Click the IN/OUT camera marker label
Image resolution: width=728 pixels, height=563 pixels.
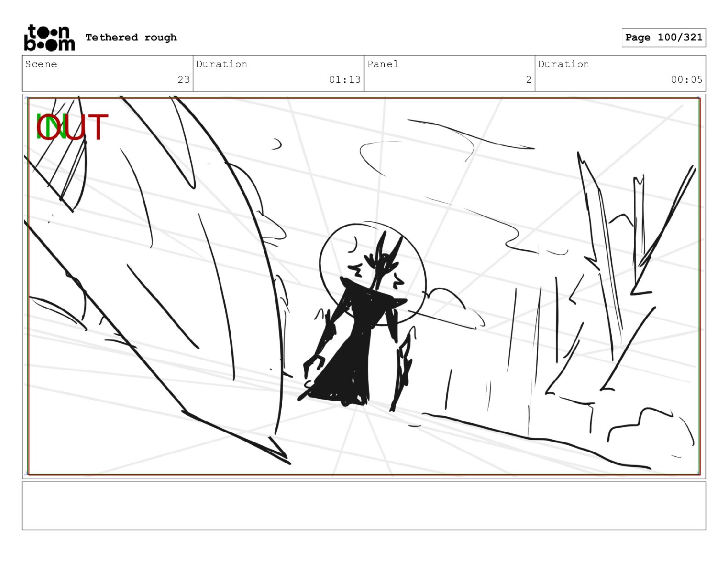[x=72, y=127]
